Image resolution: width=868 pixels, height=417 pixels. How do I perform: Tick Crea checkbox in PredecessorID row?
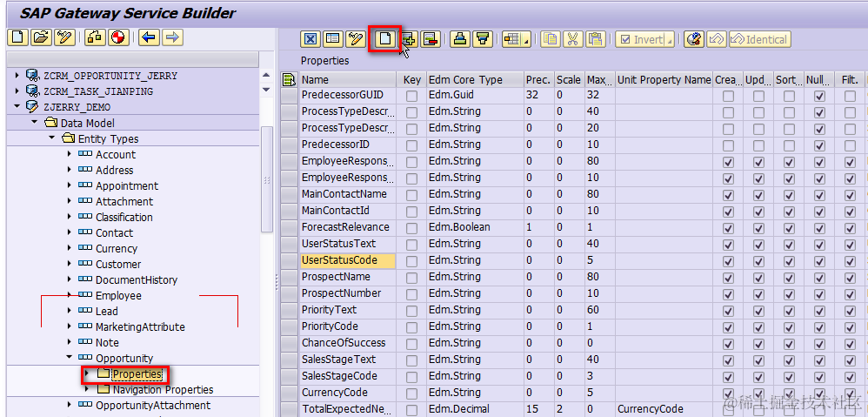pos(729,145)
